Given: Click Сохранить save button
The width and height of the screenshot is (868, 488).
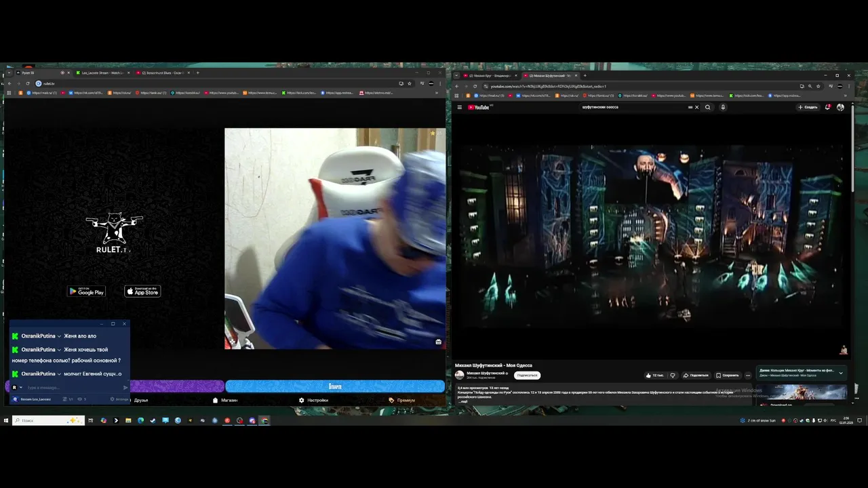Looking at the screenshot, I should pos(728,375).
